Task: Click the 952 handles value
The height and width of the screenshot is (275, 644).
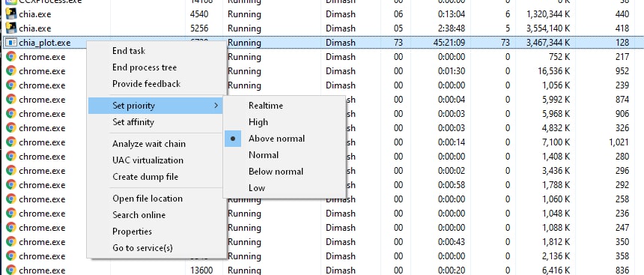Action: click(x=622, y=71)
